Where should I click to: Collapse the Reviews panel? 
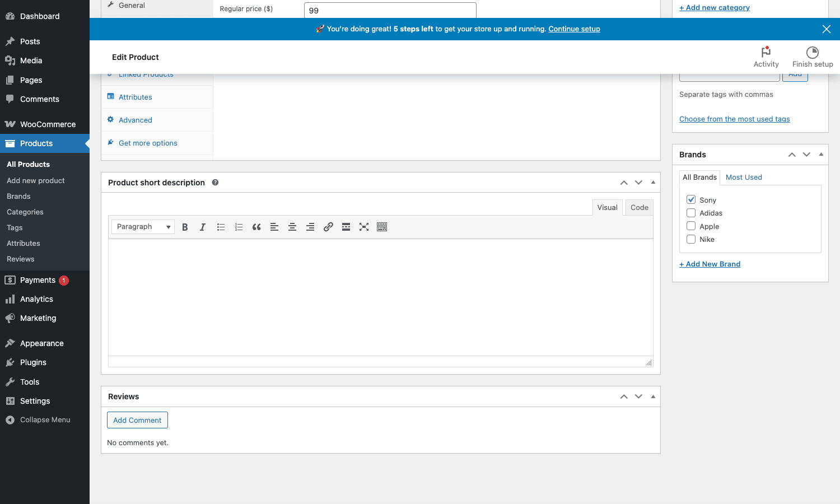pos(653,396)
